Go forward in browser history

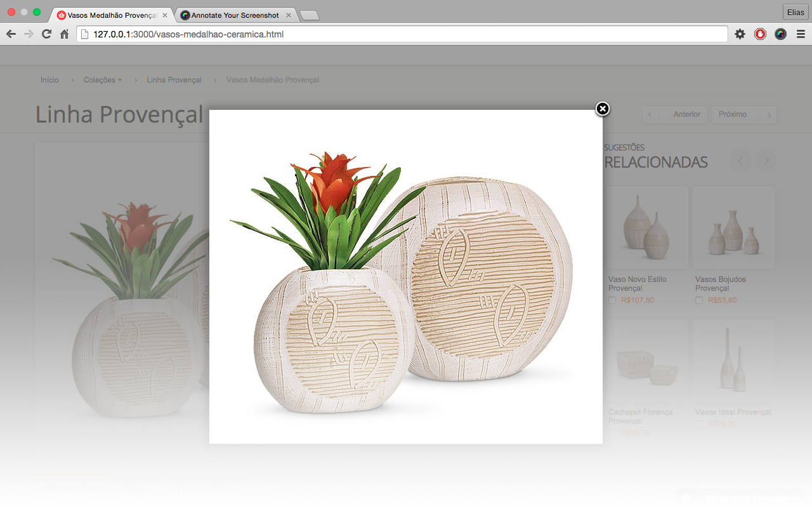click(29, 34)
